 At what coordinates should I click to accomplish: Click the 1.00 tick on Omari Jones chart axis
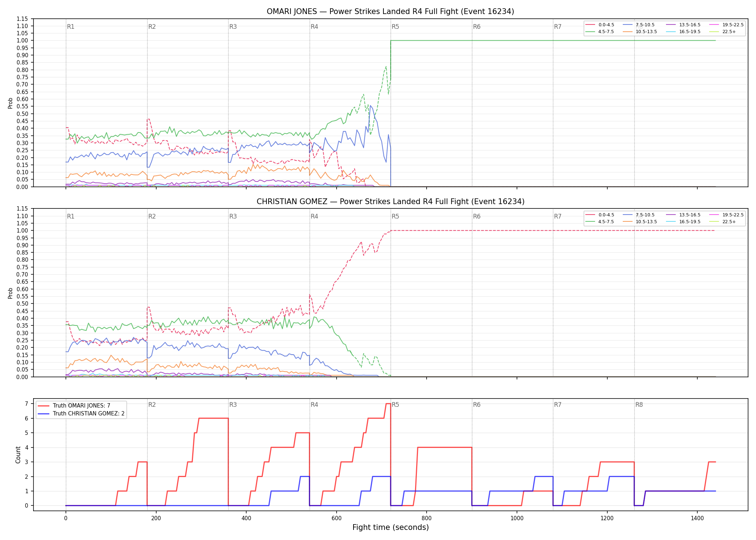[22, 41]
